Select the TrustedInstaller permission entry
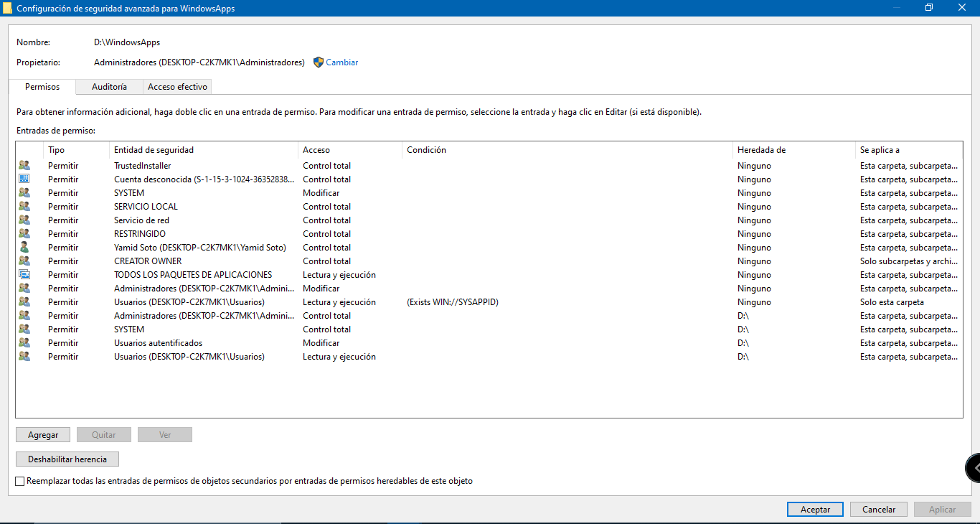The image size is (980, 524). pos(489,166)
